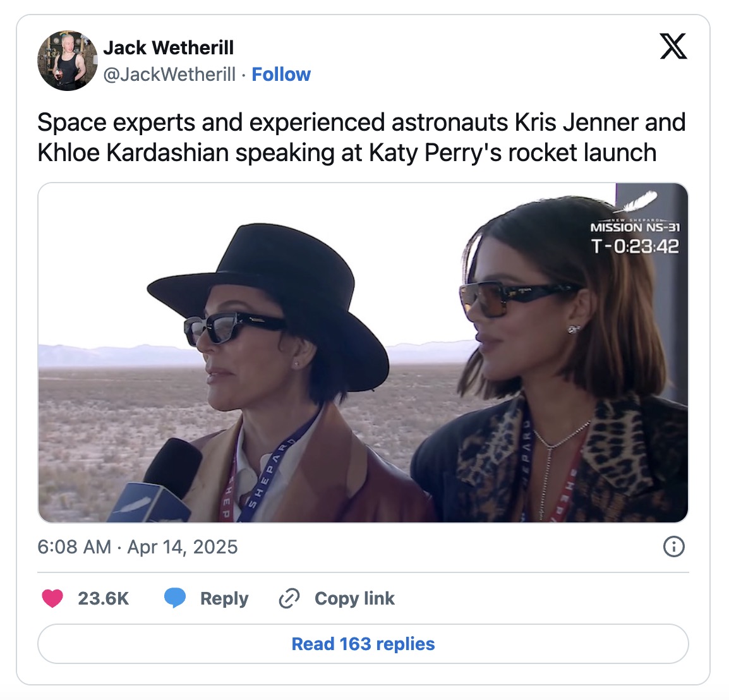This screenshot has height=700, width=729.
Task: Click the Copy link chain icon
Action: (289, 598)
